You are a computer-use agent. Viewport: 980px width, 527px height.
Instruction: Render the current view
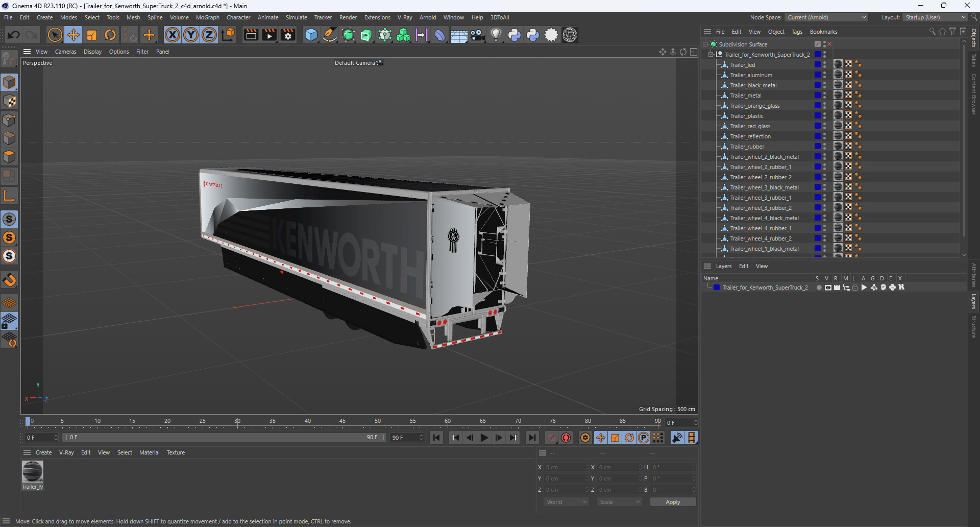tap(251, 35)
